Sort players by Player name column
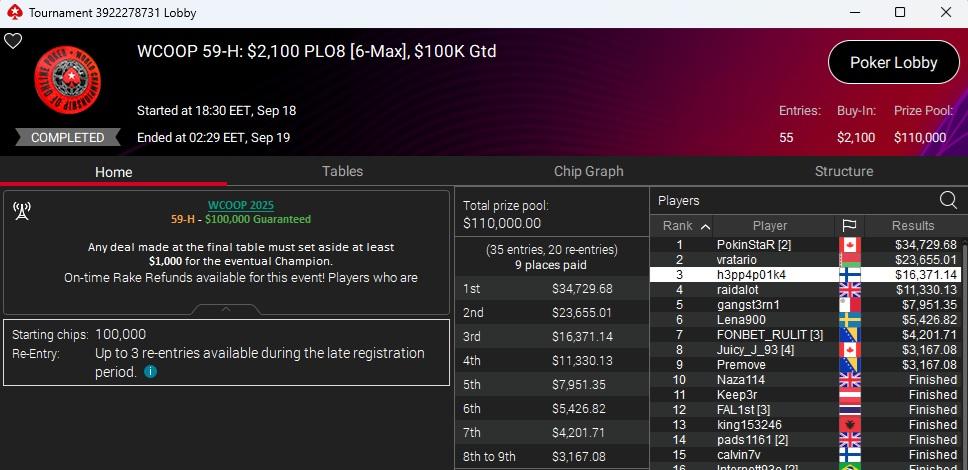Image resolution: width=968 pixels, height=470 pixels. 769,226
